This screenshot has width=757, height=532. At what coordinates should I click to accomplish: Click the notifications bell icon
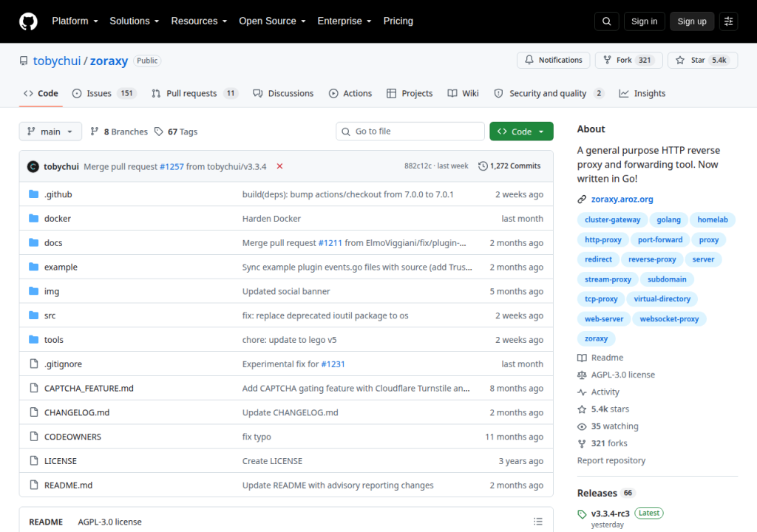[x=529, y=60]
